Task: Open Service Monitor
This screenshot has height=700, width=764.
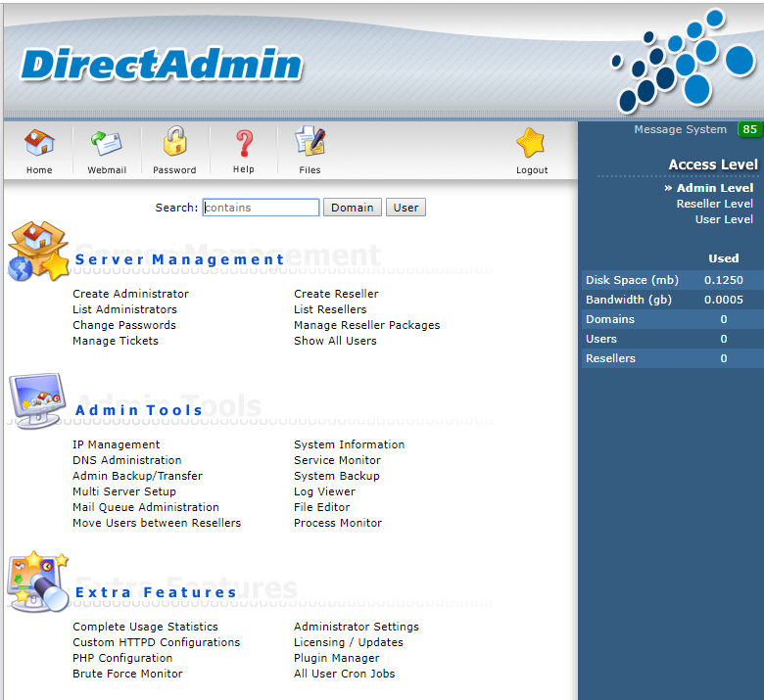Action: pos(337,460)
